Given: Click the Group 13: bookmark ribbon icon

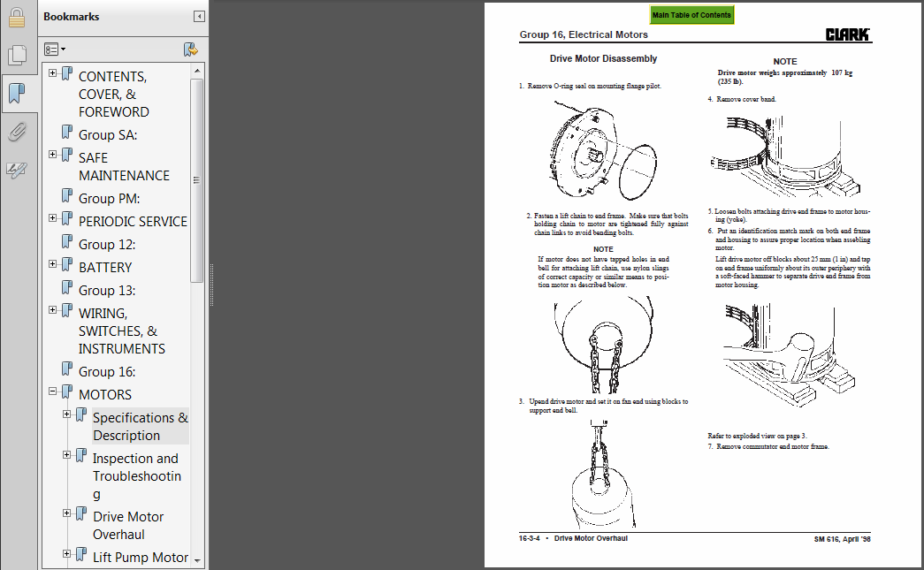Looking at the screenshot, I should click(67, 287).
